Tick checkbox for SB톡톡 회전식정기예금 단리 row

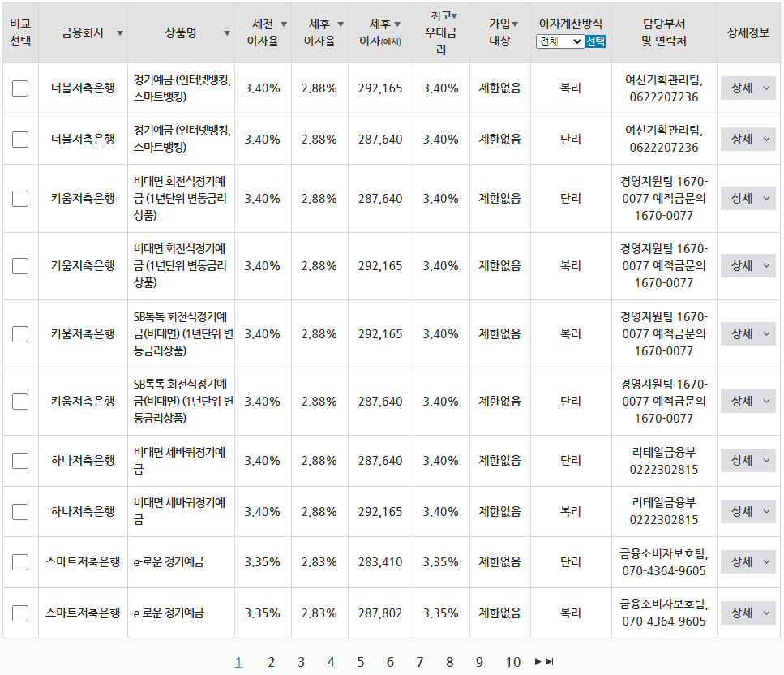(x=20, y=402)
